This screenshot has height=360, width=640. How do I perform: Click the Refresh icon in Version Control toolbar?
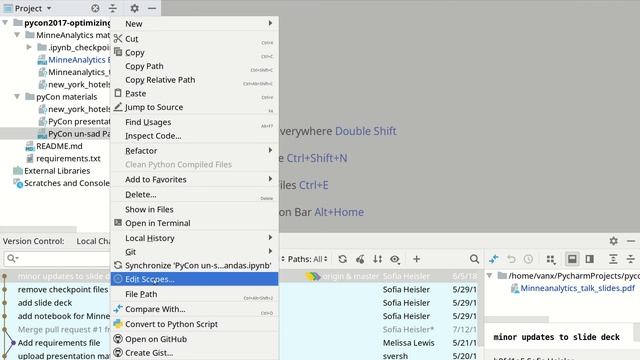point(342,259)
